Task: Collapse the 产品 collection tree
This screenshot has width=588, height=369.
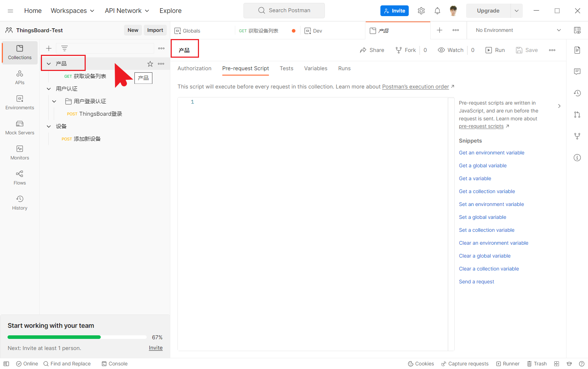Action: (x=49, y=64)
